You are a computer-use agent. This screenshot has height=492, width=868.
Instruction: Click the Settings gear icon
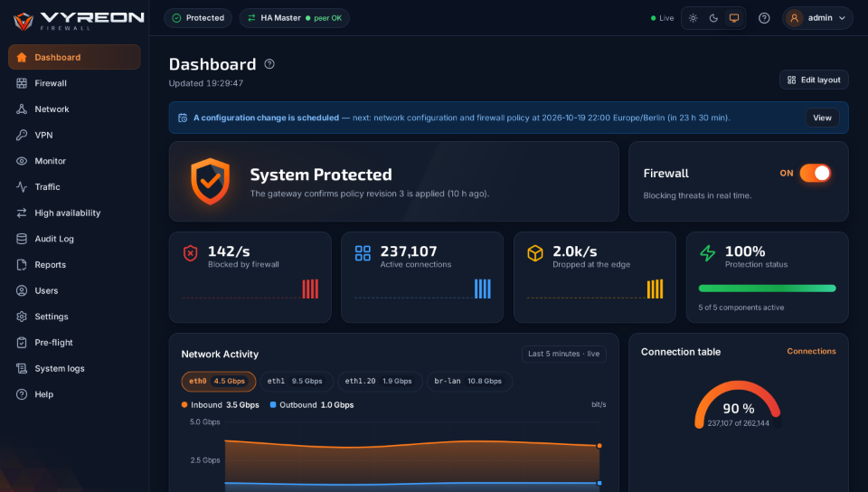click(x=22, y=317)
